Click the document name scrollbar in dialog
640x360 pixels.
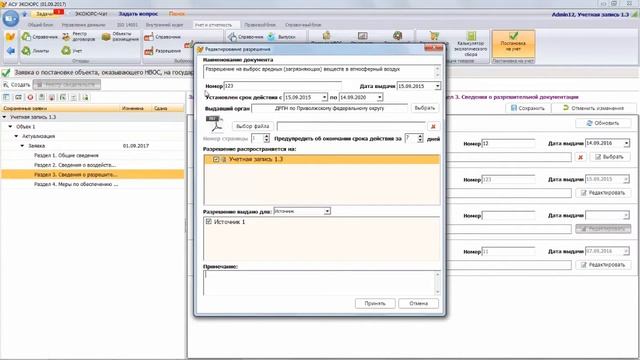437,72
